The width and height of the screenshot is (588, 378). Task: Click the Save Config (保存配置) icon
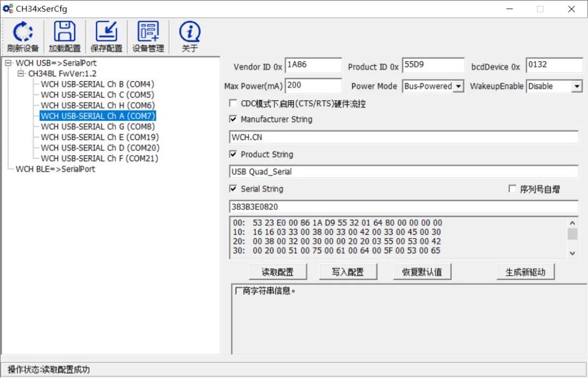(107, 36)
